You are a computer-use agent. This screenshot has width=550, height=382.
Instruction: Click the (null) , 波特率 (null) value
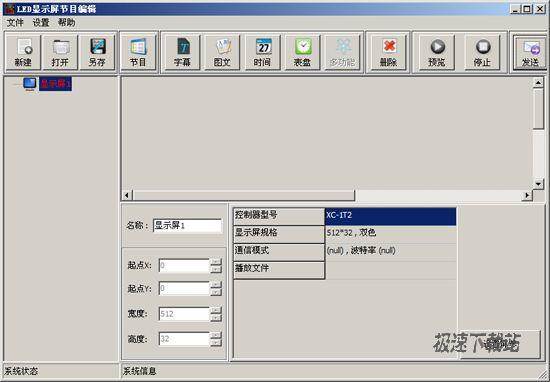(x=390, y=252)
